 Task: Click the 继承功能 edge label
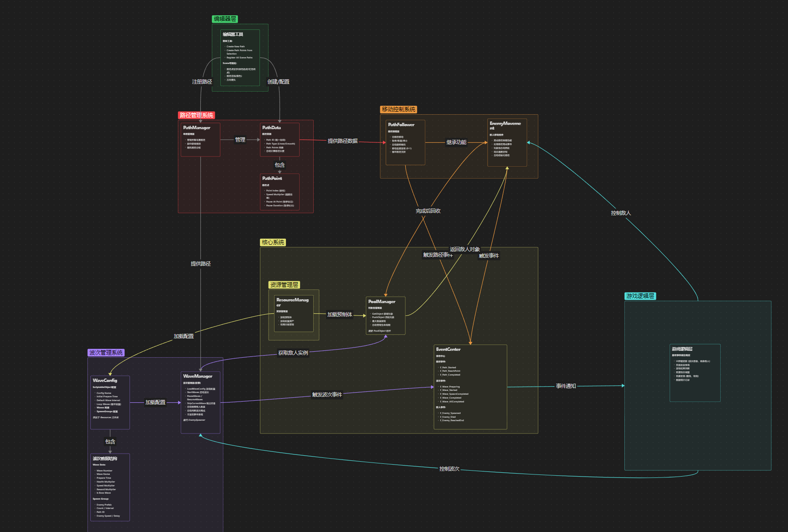[456, 142]
